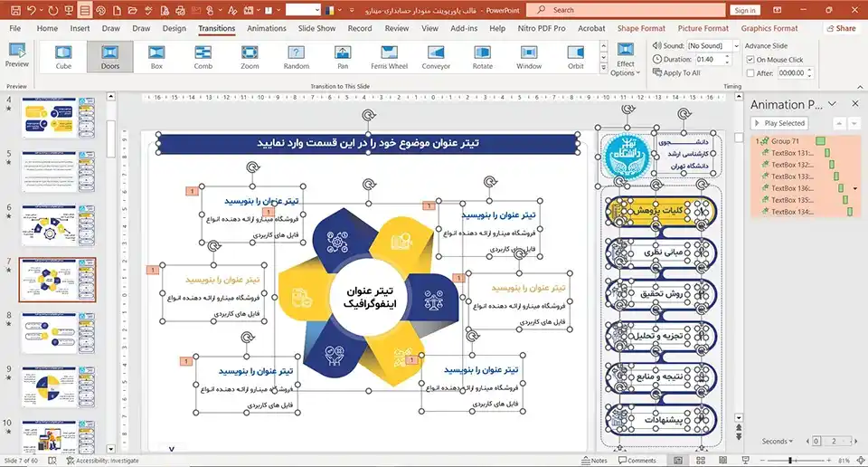Expand TextBox 136 animation dropdown arrow
This screenshot has height=467, width=868.
pyautogui.click(x=855, y=188)
